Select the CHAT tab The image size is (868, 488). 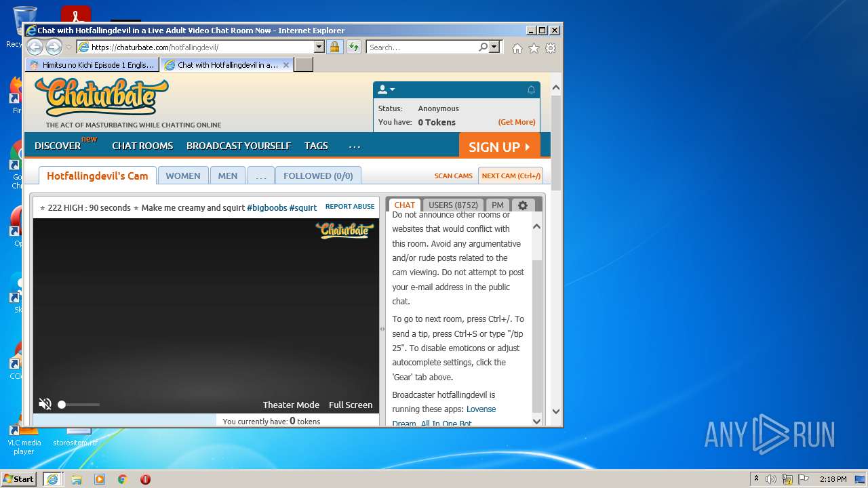click(404, 205)
